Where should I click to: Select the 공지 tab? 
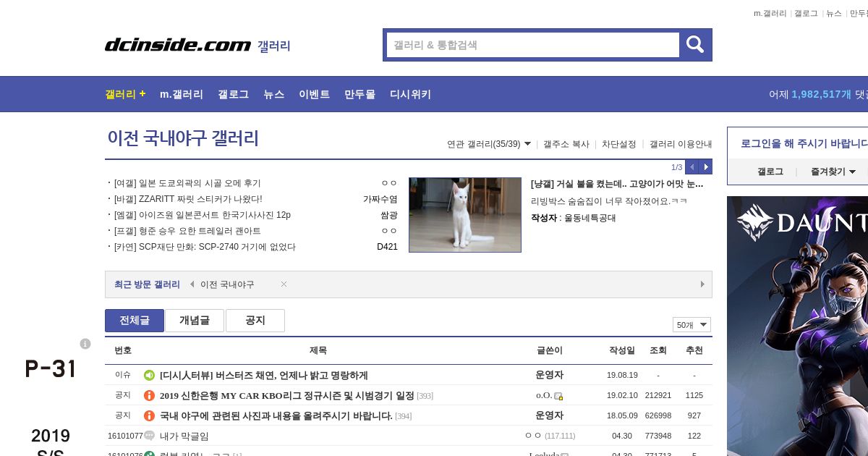point(255,321)
